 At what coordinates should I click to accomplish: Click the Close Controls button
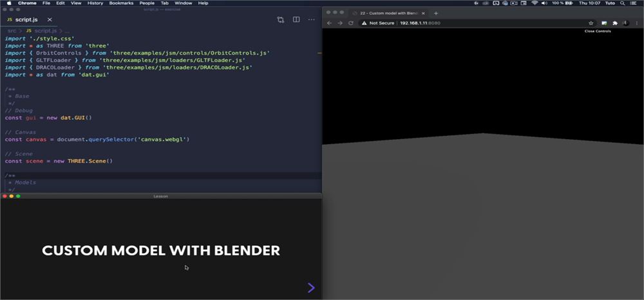[598, 31]
